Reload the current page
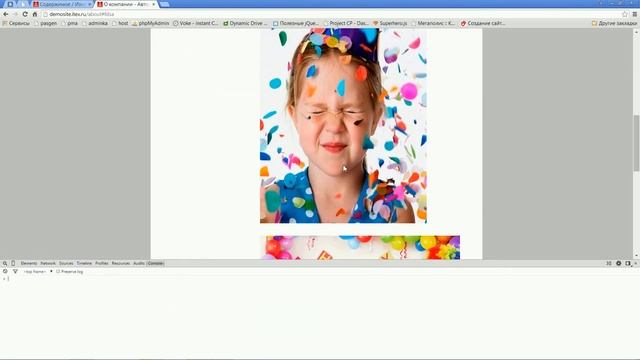The image size is (640, 360). pos(25,14)
